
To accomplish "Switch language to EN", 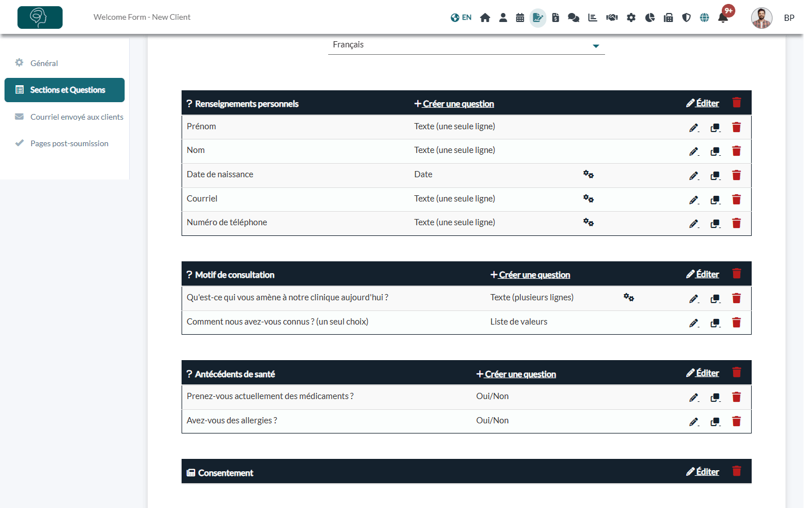I will coord(461,17).
